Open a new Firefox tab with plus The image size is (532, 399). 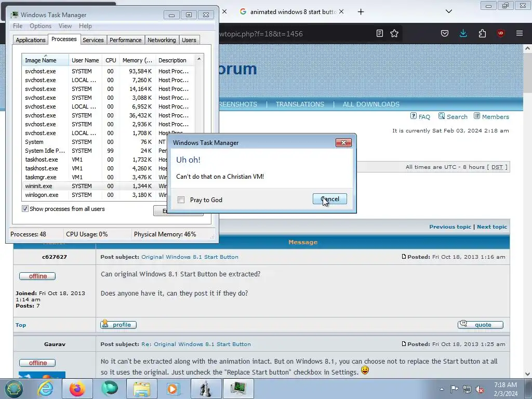(x=361, y=12)
